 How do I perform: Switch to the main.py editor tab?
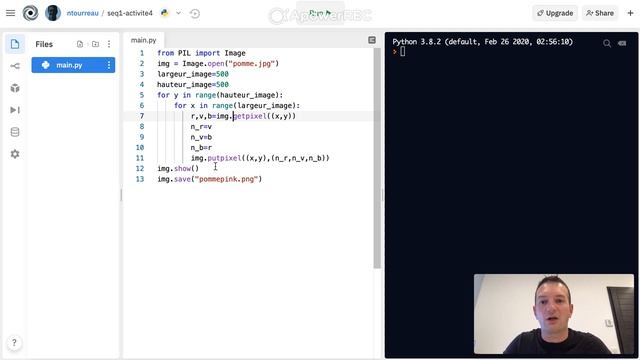[x=143, y=40]
